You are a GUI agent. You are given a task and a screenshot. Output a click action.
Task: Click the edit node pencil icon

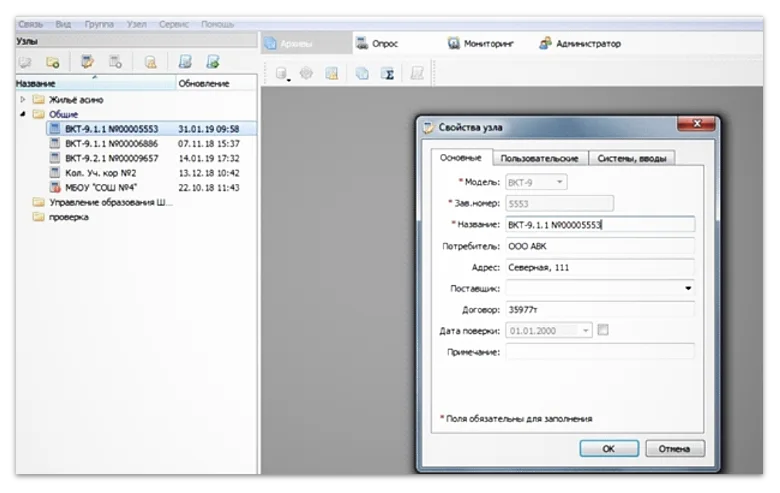tap(87, 62)
